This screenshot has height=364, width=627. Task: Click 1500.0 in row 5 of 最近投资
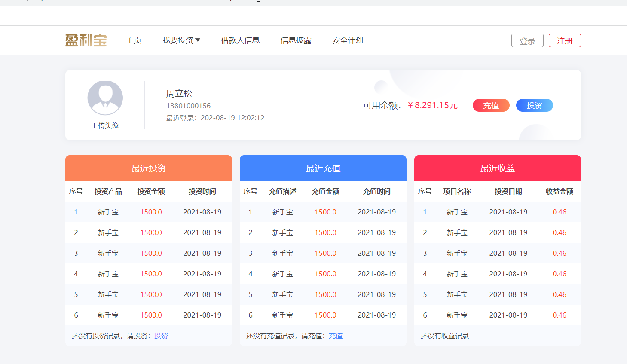click(x=151, y=294)
